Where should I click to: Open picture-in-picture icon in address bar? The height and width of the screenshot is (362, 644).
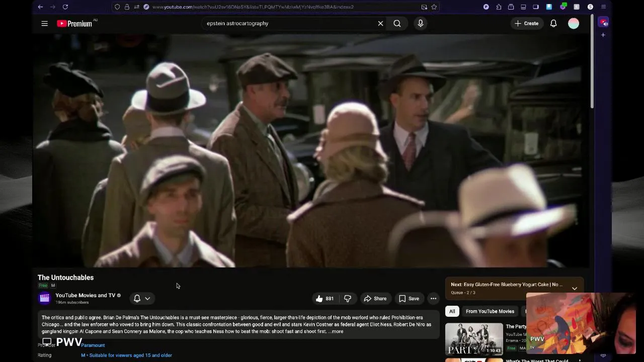pos(424,7)
